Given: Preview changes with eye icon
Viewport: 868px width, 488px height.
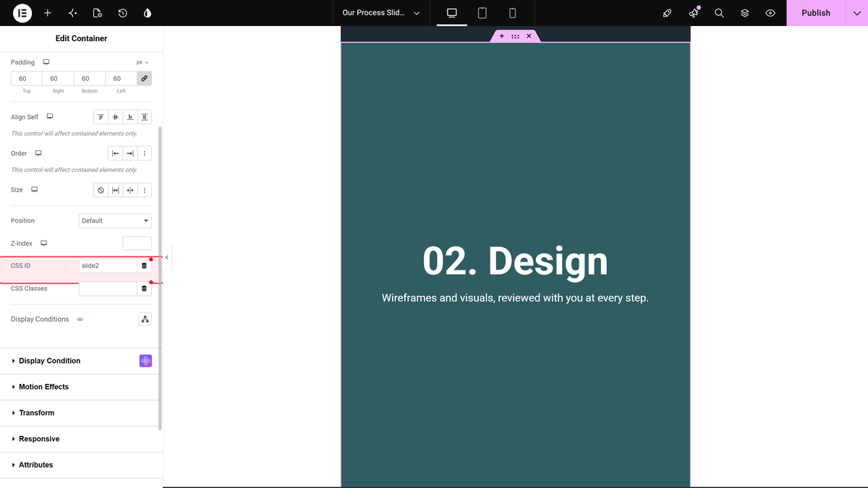Looking at the screenshot, I should pos(770,13).
